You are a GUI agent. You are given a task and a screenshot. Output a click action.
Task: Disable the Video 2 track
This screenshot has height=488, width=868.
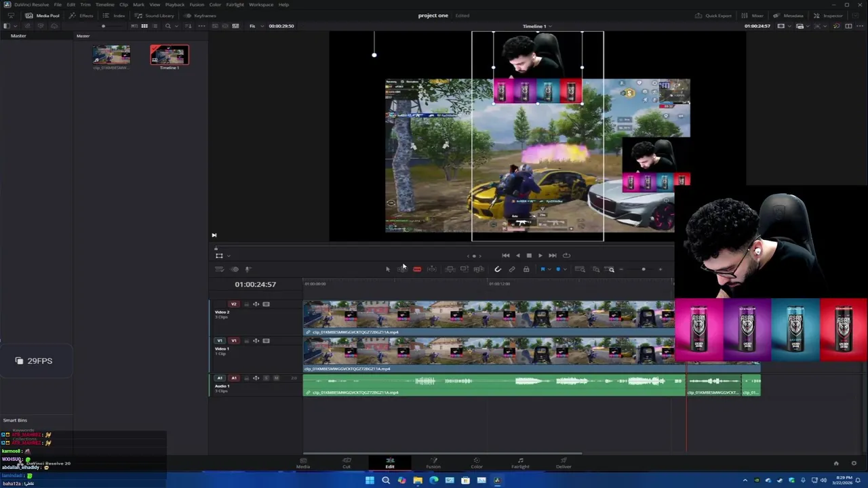pos(266,304)
